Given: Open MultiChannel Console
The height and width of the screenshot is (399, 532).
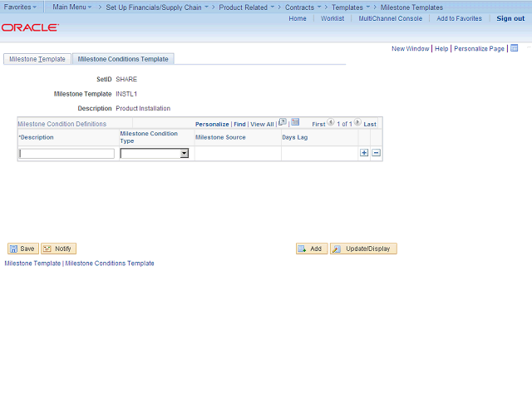Looking at the screenshot, I should click(x=391, y=18).
